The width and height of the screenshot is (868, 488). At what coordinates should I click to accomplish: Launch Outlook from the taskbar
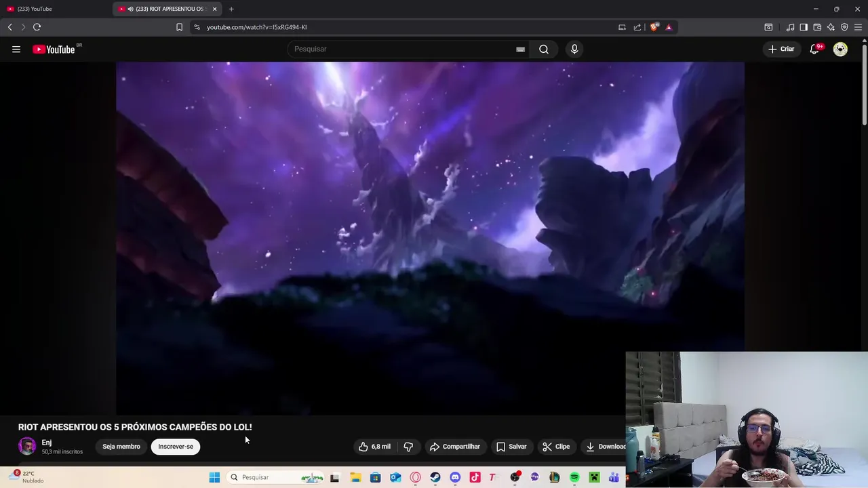[x=395, y=477]
